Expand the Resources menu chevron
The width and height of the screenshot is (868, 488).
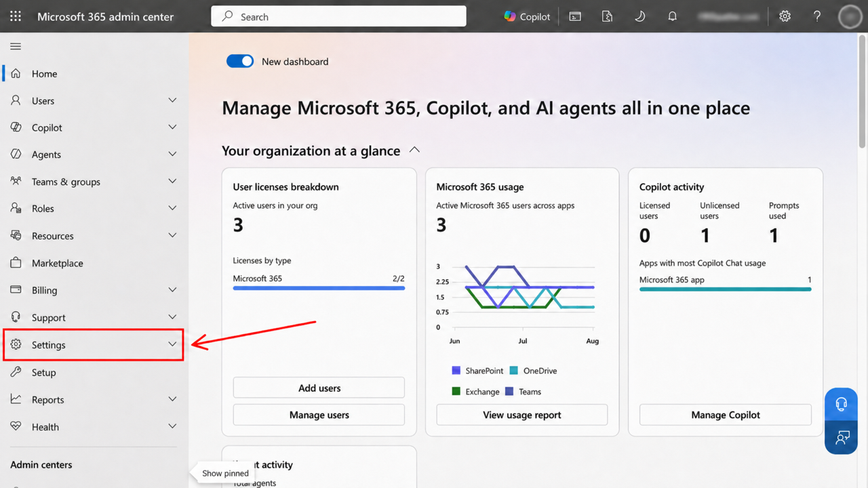point(172,236)
